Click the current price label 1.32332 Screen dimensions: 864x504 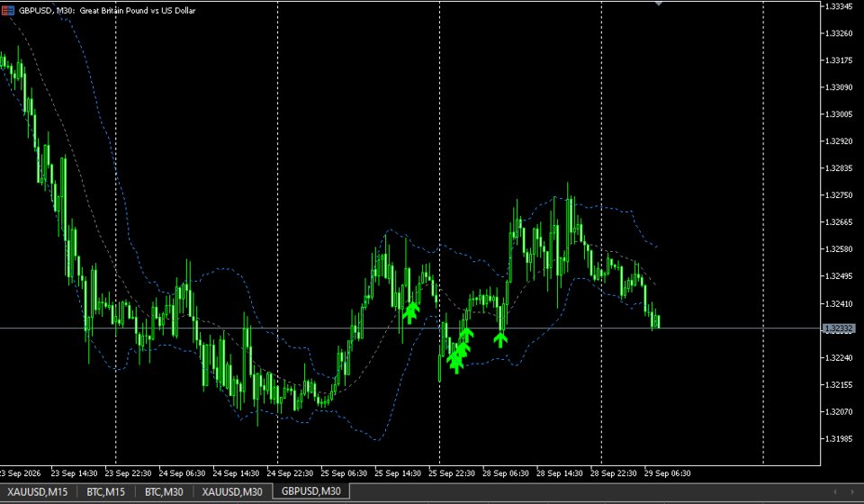click(x=839, y=328)
